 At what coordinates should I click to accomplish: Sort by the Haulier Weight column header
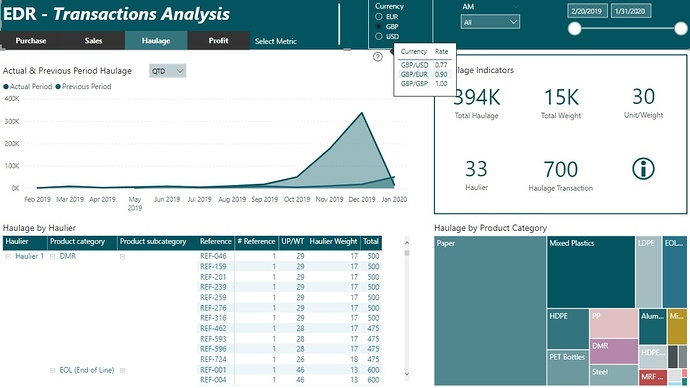(333, 242)
